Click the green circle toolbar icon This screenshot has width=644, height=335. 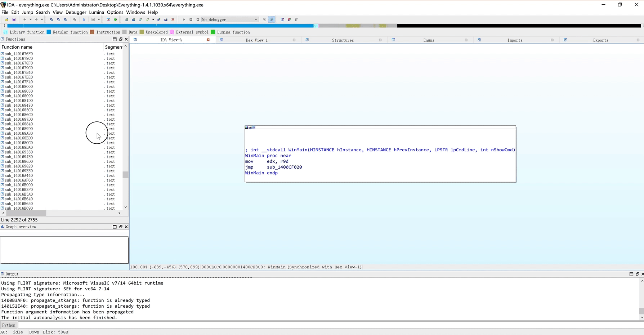(x=115, y=19)
